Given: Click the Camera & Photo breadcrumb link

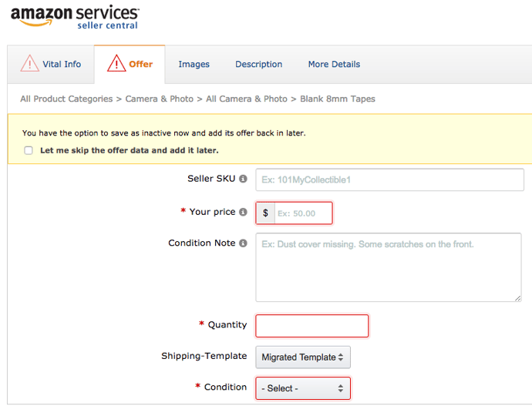Looking at the screenshot, I should tap(160, 99).
